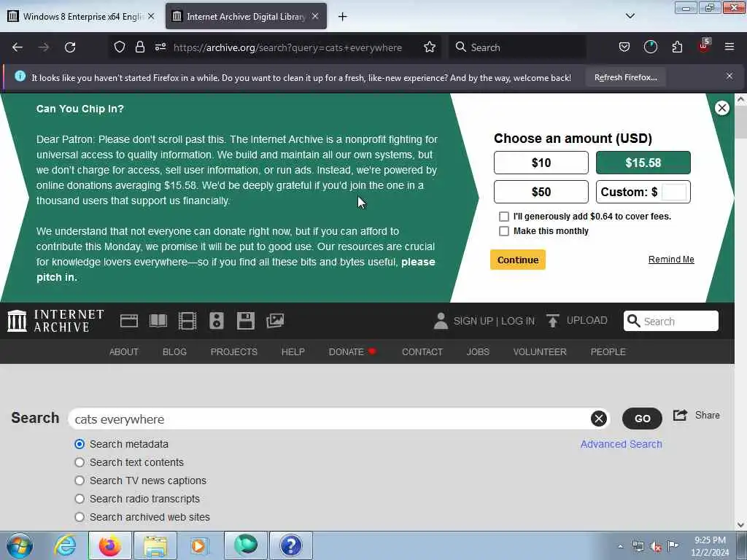Open the DONATE menu item
747x560 pixels.
pyautogui.click(x=352, y=352)
